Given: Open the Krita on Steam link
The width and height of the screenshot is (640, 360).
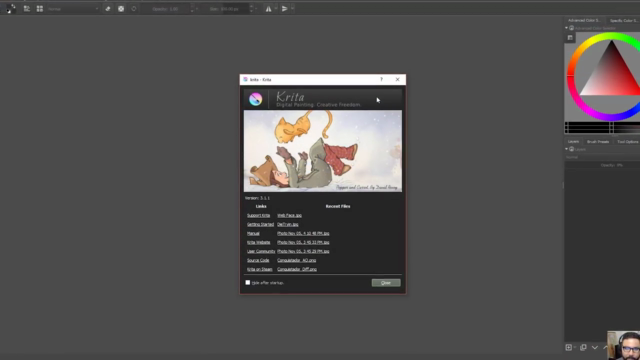Looking at the screenshot, I should coord(260,269).
